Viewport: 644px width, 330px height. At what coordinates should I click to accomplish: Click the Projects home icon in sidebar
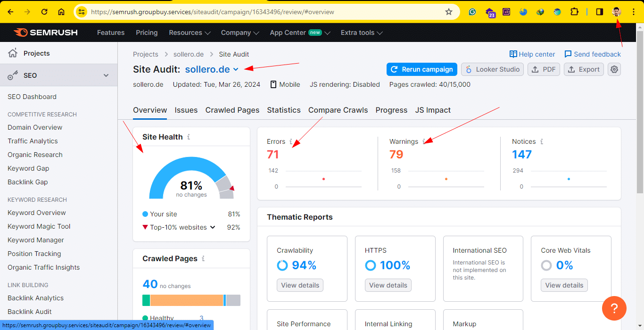pyautogui.click(x=13, y=53)
